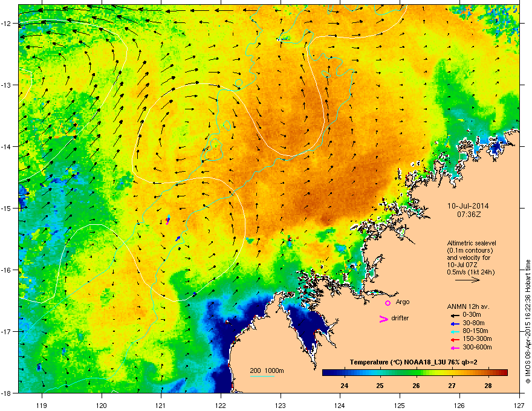The image size is (532, 411).
Task: Click the latitude axis label -18
Action: (7, 393)
